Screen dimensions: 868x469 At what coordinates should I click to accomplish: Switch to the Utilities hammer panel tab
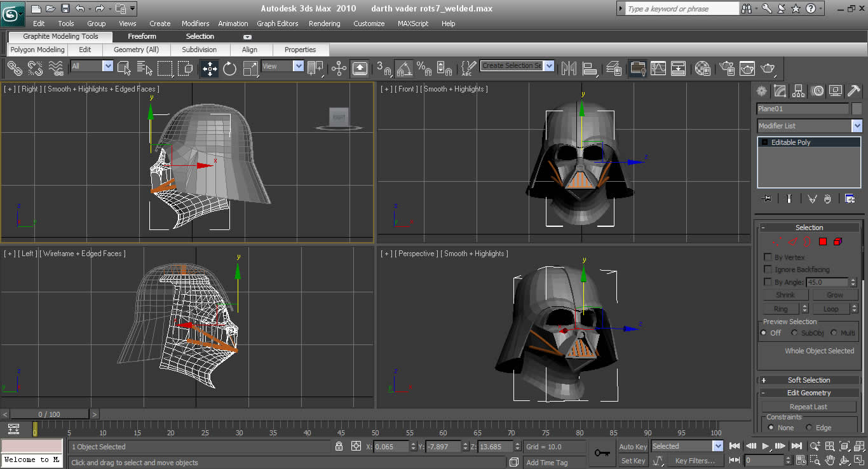point(854,91)
